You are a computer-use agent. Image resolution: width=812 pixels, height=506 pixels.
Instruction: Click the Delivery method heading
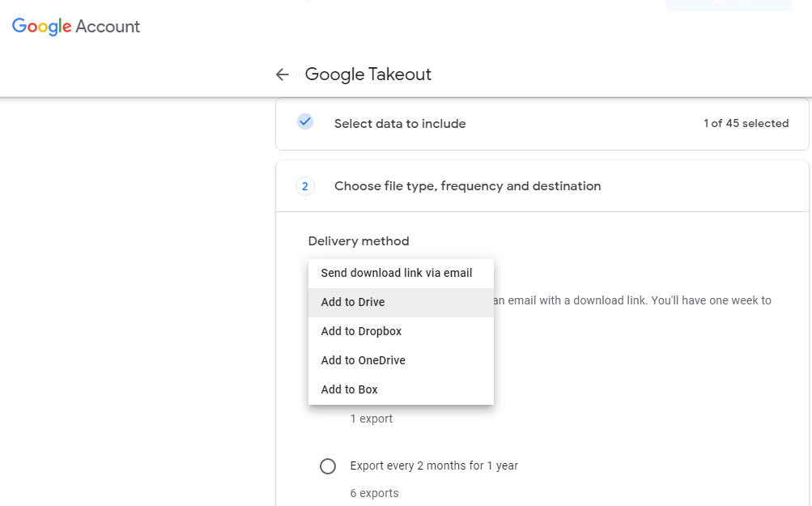[x=359, y=241]
